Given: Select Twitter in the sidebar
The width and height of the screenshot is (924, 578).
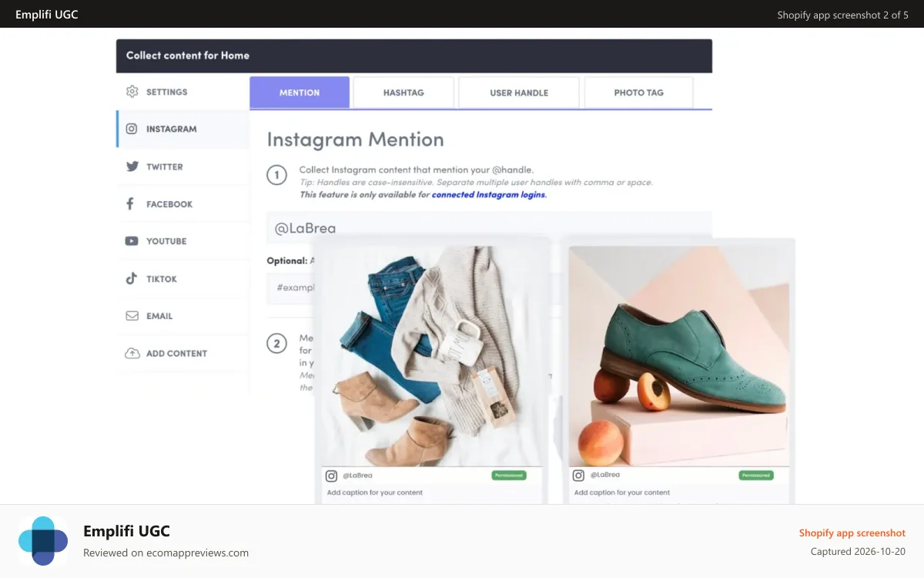Looking at the screenshot, I should [183, 166].
